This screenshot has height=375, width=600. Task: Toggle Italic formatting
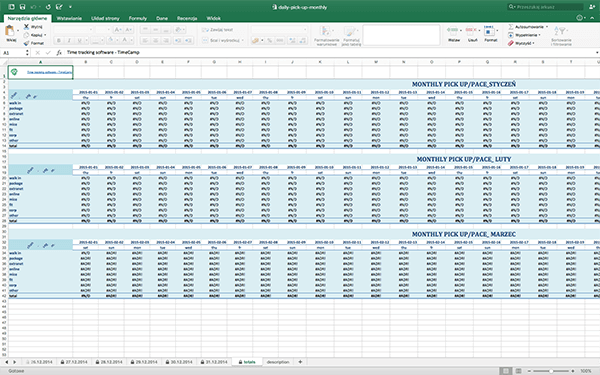(69, 40)
